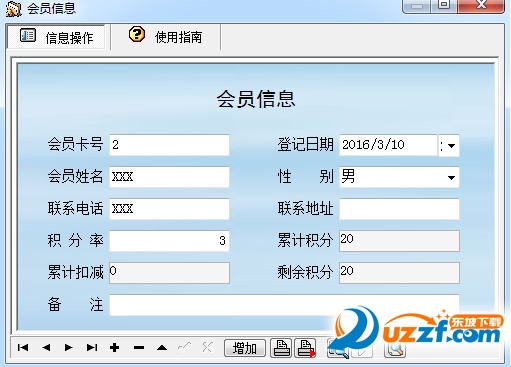Click the 累计扣减 label text
This screenshot has height=367, width=511.
pyautogui.click(x=75, y=272)
